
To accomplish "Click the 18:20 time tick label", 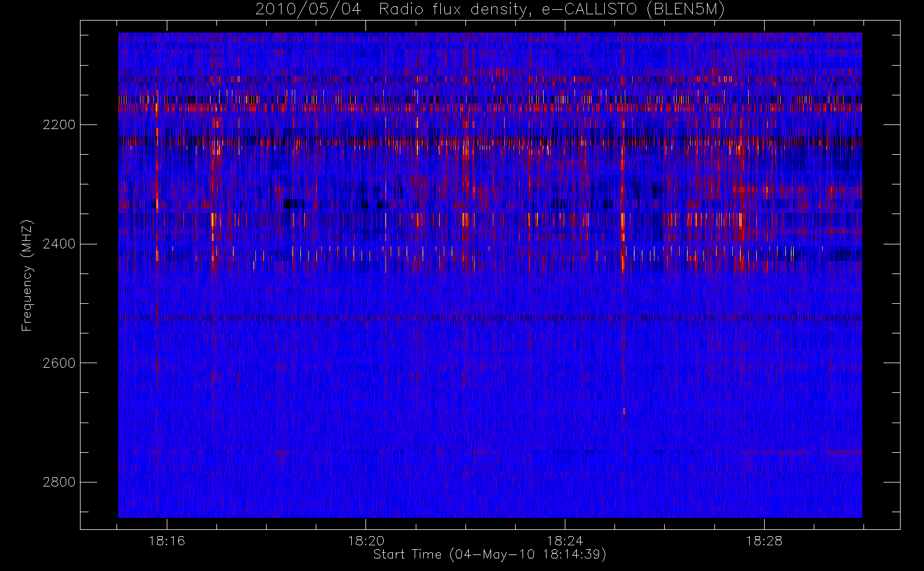I will tap(365, 541).
